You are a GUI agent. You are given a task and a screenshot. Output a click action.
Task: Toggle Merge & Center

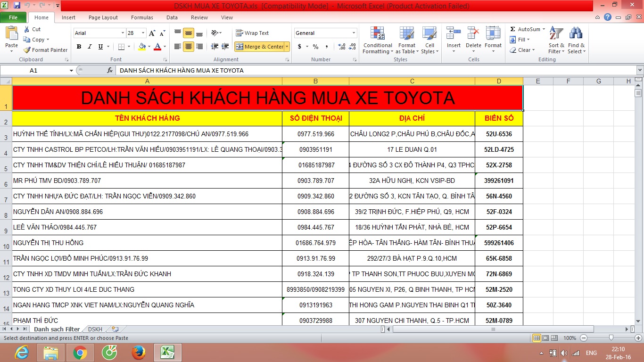click(260, 47)
